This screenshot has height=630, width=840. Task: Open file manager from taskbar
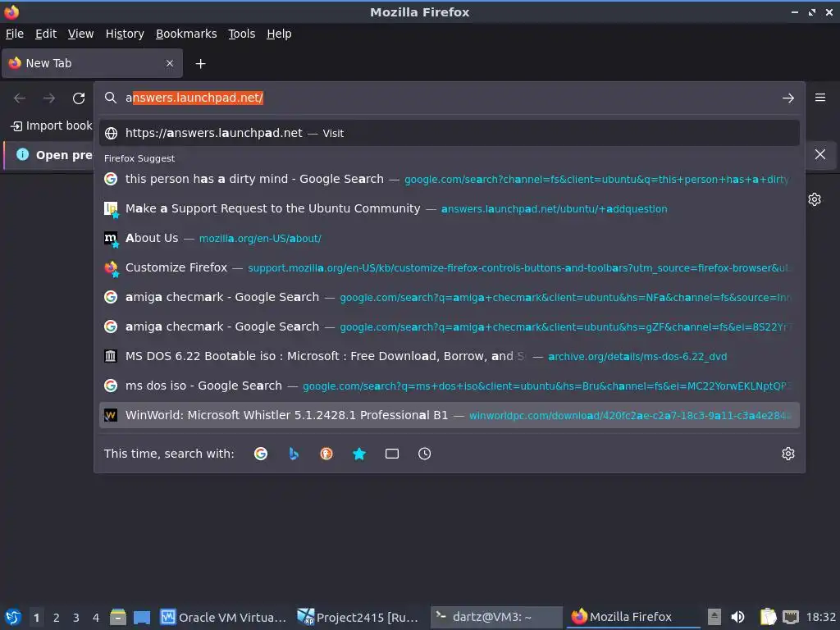click(118, 617)
